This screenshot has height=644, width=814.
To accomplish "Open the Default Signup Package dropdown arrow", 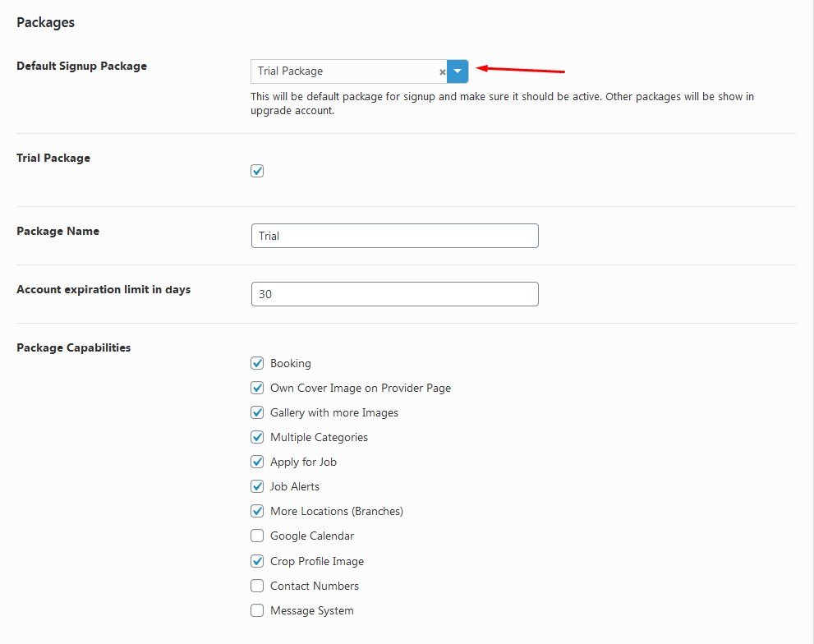I will click(458, 71).
